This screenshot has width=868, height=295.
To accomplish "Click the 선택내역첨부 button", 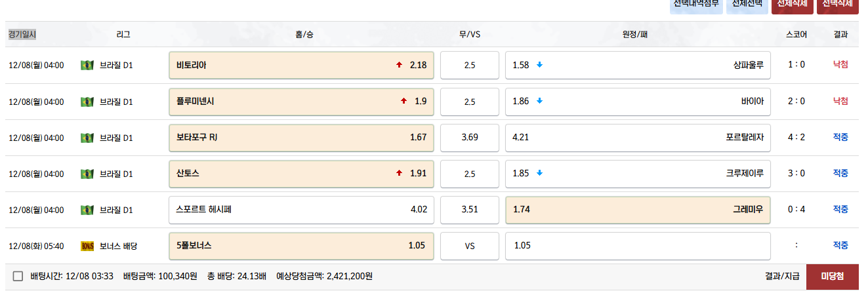I will (x=696, y=4).
